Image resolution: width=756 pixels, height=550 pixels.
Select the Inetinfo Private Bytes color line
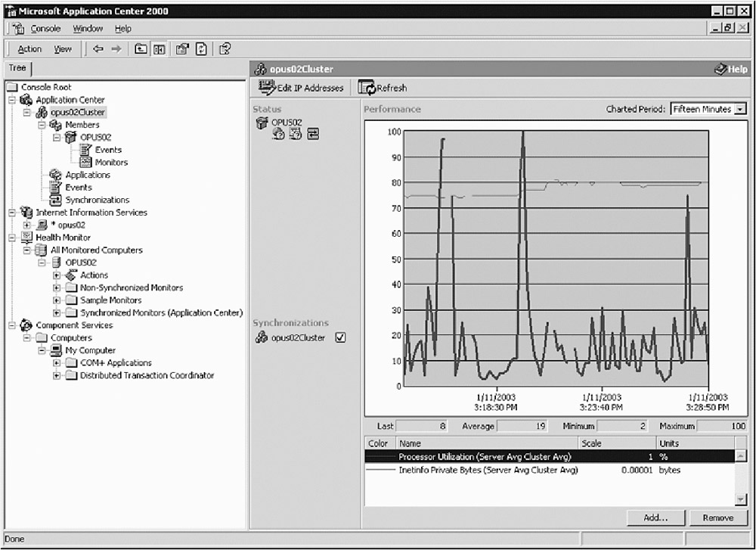380,470
